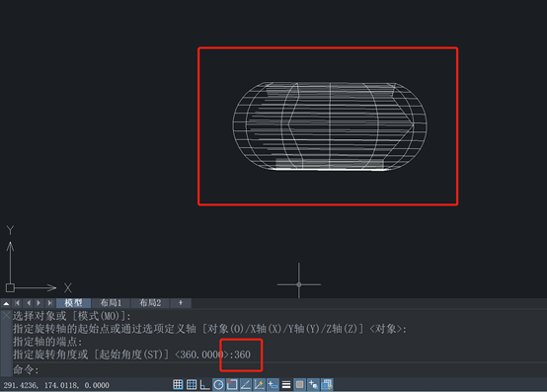The height and width of the screenshot is (392, 547).
Task: Switch to the 布局2 tab
Action: (x=150, y=303)
